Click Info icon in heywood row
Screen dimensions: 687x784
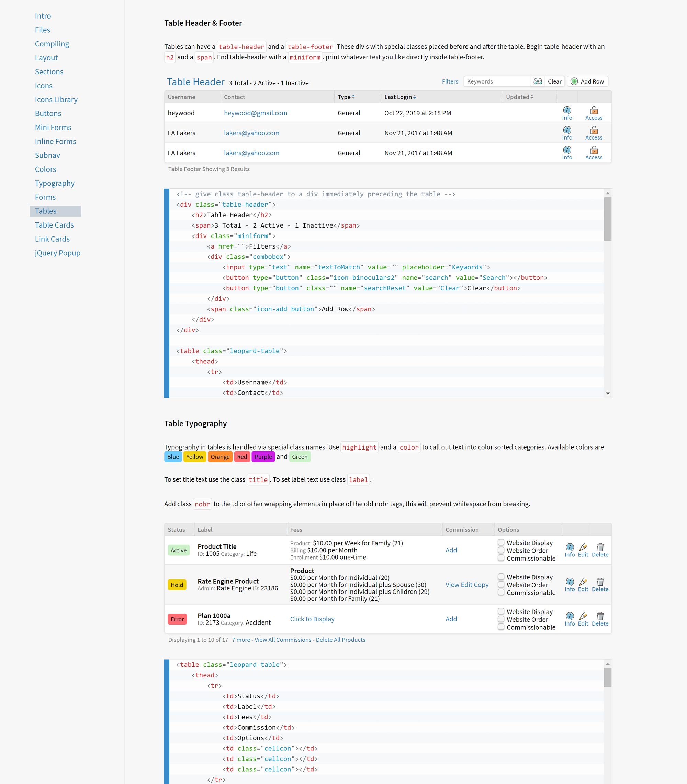click(x=567, y=110)
